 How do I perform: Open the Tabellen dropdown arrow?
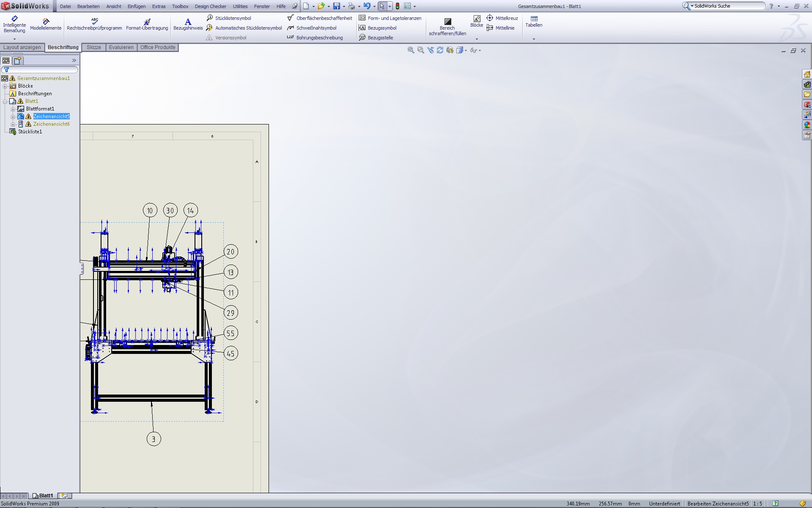(x=534, y=39)
